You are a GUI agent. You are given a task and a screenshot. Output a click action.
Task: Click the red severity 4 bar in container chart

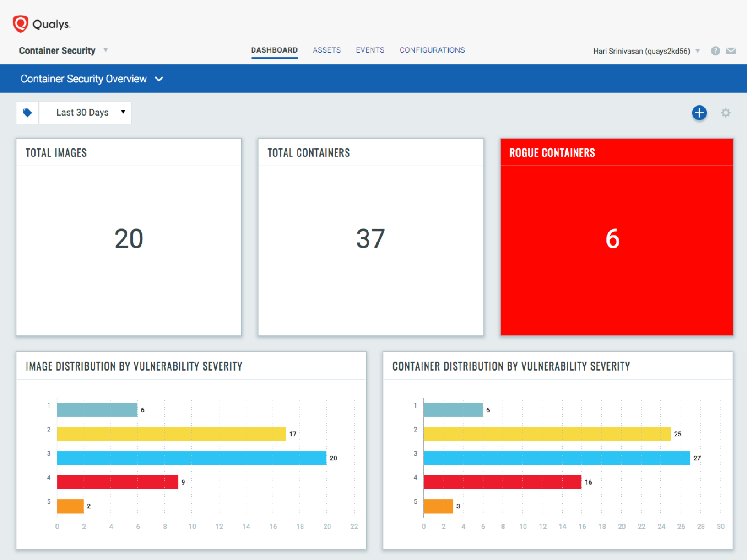tap(502, 482)
